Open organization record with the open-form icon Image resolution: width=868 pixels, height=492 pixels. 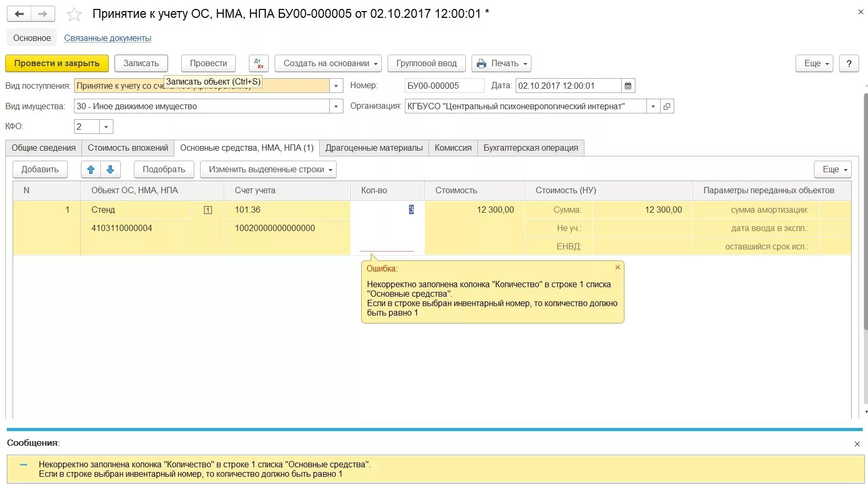coord(667,106)
